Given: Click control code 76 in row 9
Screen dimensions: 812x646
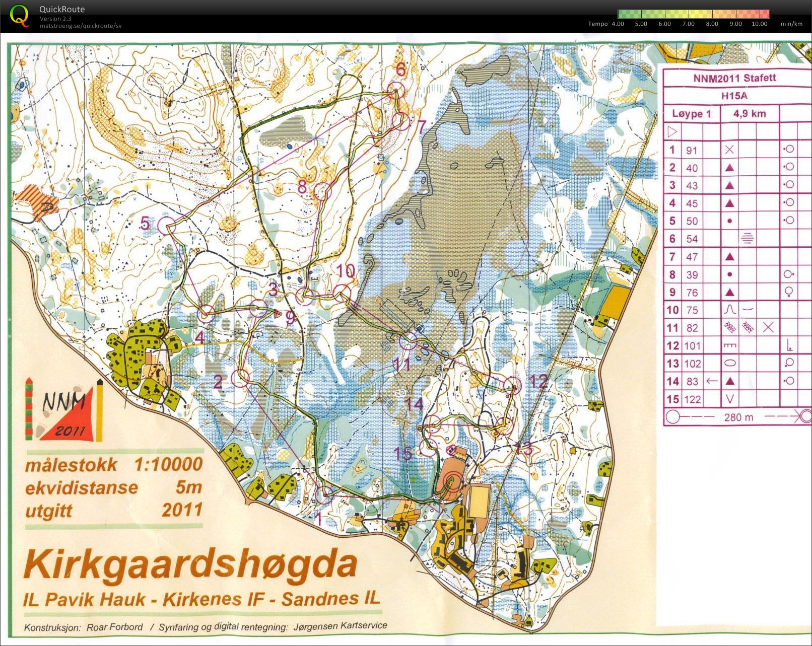Looking at the screenshot, I should coord(692,293).
